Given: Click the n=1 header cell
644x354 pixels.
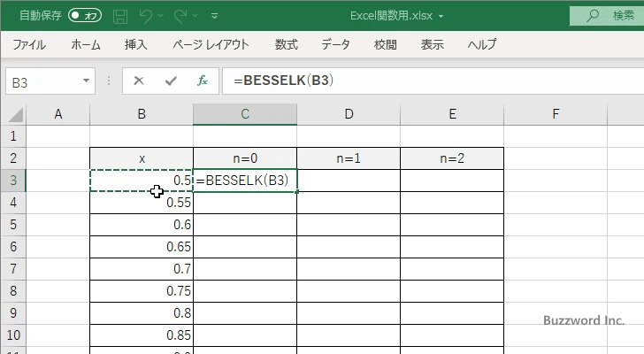Looking at the screenshot, I should point(349,158).
